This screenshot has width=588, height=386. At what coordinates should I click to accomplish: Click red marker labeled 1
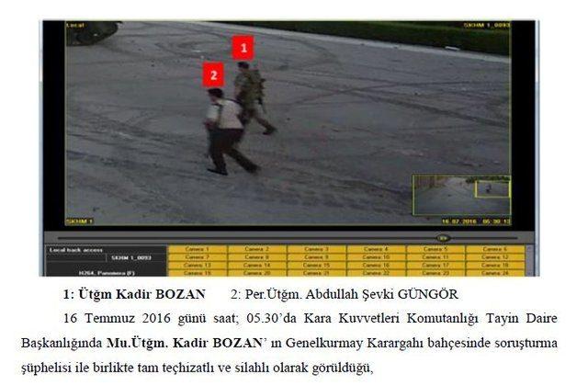[242, 46]
